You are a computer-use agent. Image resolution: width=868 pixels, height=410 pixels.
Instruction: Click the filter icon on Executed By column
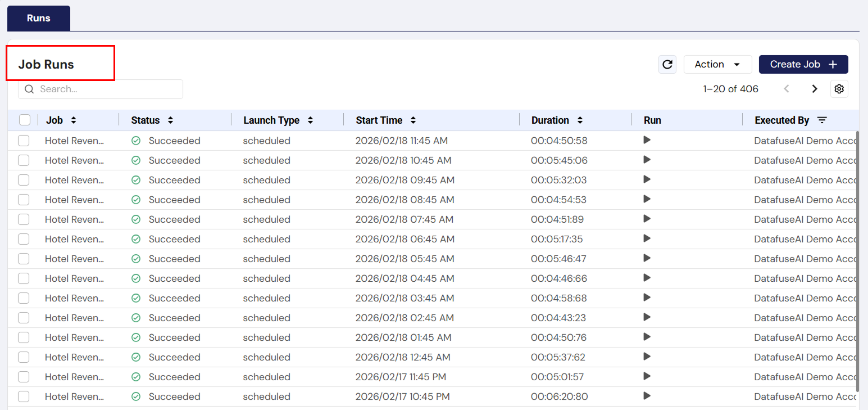[822, 120]
